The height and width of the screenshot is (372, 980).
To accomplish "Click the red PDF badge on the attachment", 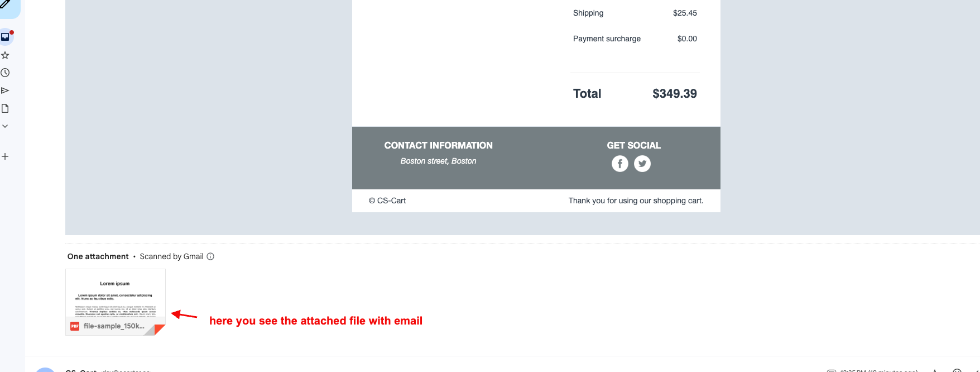I will coord(75,326).
